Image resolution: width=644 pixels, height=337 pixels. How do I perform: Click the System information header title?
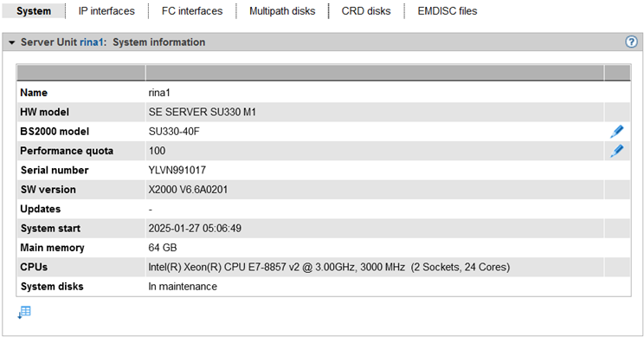pyautogui.click(x=159, y=42)
